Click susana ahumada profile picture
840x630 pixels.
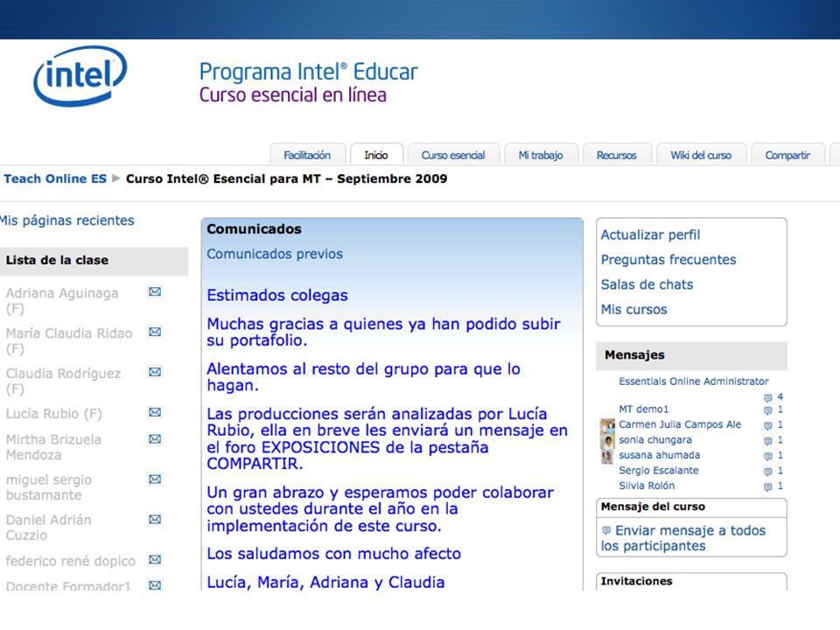tap(607, 456)
